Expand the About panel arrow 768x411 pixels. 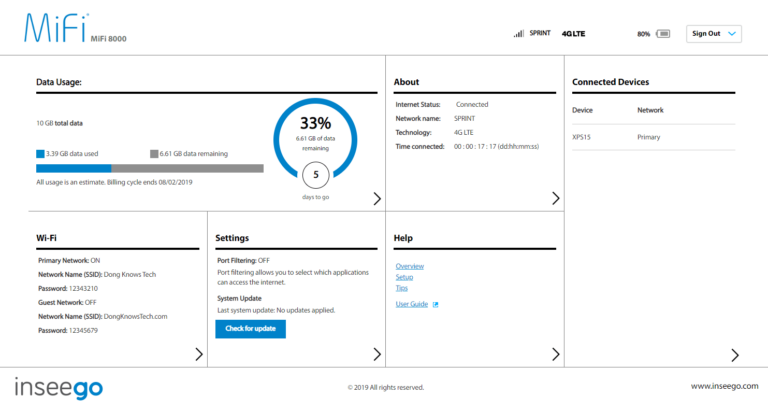555,199
